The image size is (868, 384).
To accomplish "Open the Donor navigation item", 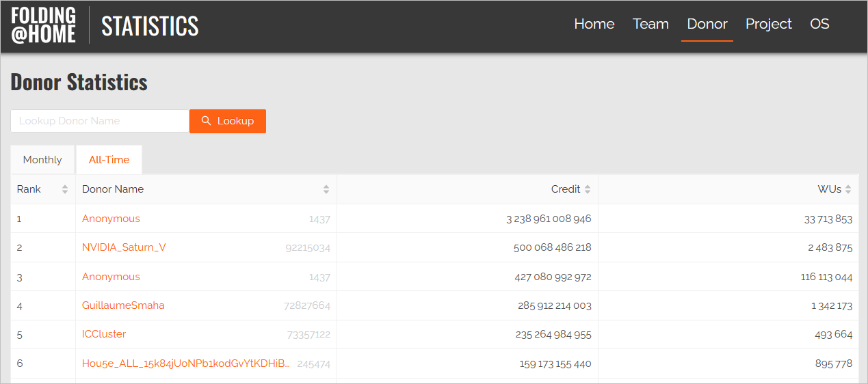I will tap(707, 24).
